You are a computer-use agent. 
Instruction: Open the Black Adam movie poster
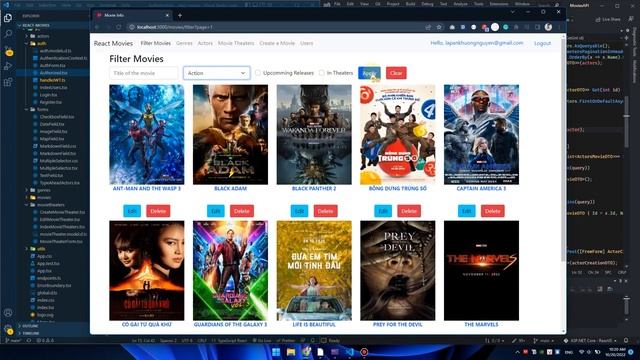tap(230, 135)
